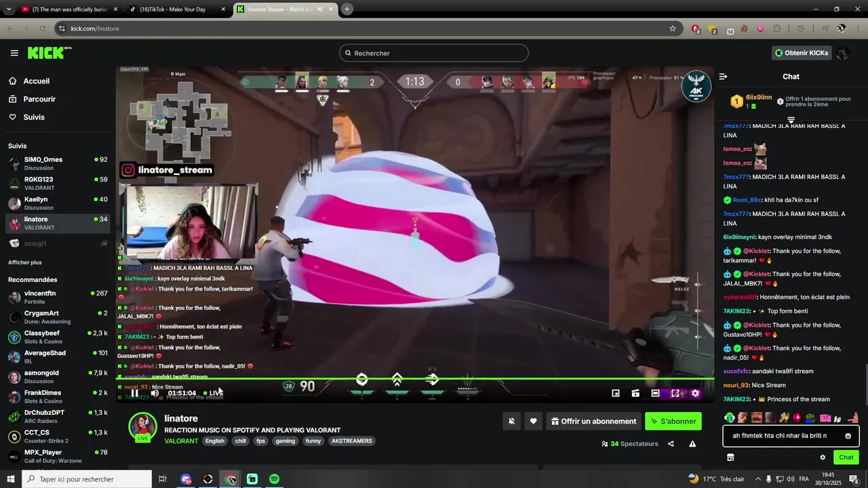This screenshot has height=488, width=868.
Task: Click the VALORANT category link
Action: point(181,441)
